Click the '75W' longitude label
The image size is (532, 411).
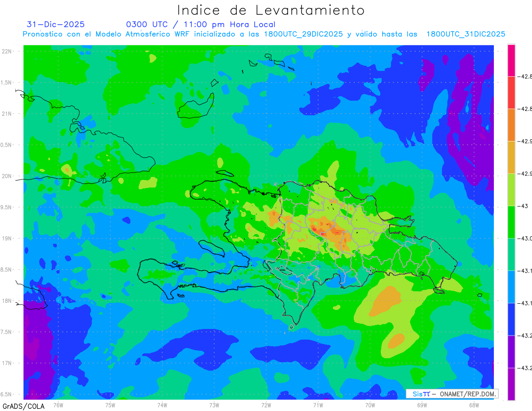pos(110,405)
